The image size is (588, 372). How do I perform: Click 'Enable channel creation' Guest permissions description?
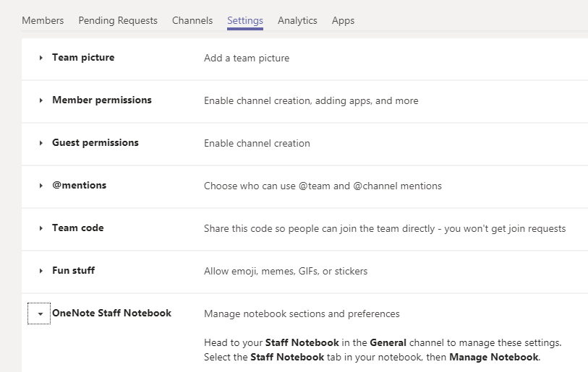coord(257,144)
